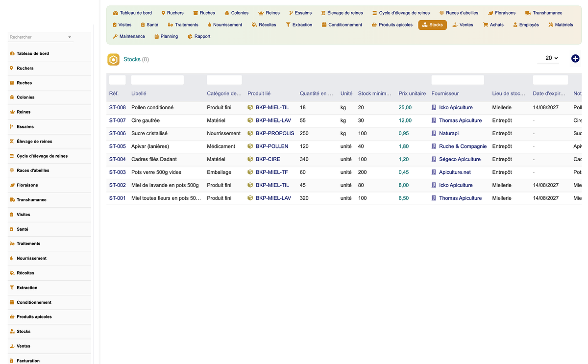The width and height of the screenshot is (588, 364).
Task: Sort by the Quantité en stock column header
Action: [x=316, y=94]
